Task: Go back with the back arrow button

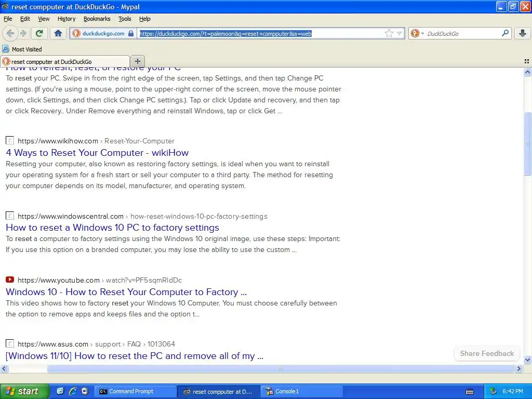Action: click(10, 33)
